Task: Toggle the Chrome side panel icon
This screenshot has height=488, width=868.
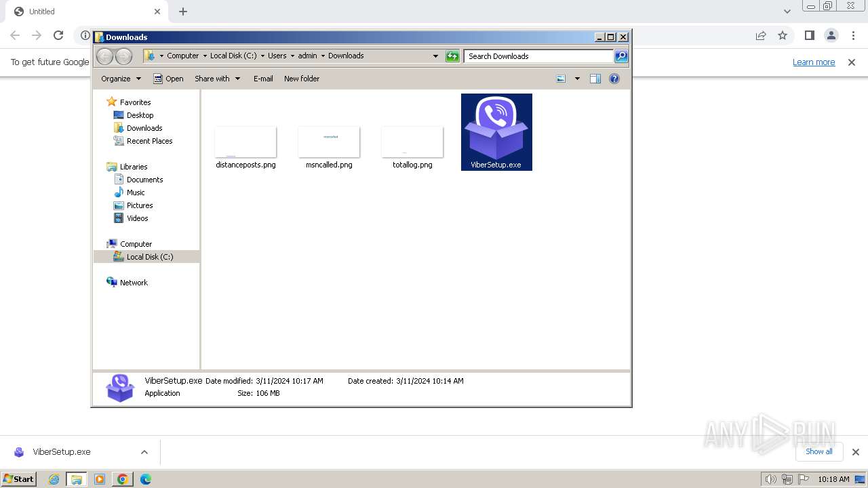Action: (809, 35)
